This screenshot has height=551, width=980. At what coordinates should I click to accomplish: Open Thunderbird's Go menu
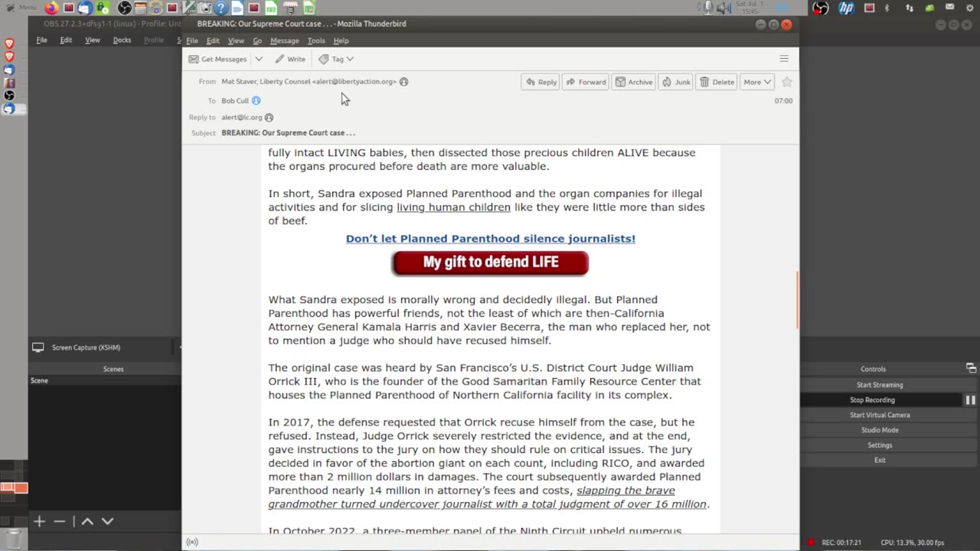[257, 41]
